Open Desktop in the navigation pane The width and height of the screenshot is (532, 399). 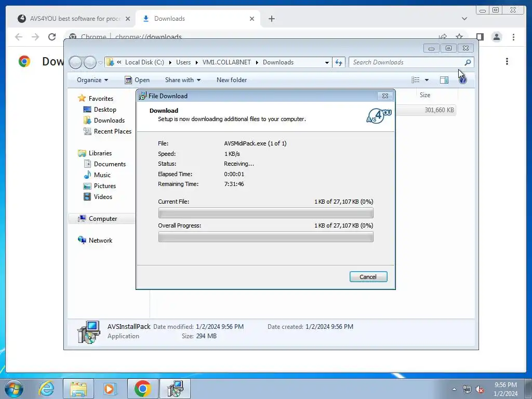105,109
